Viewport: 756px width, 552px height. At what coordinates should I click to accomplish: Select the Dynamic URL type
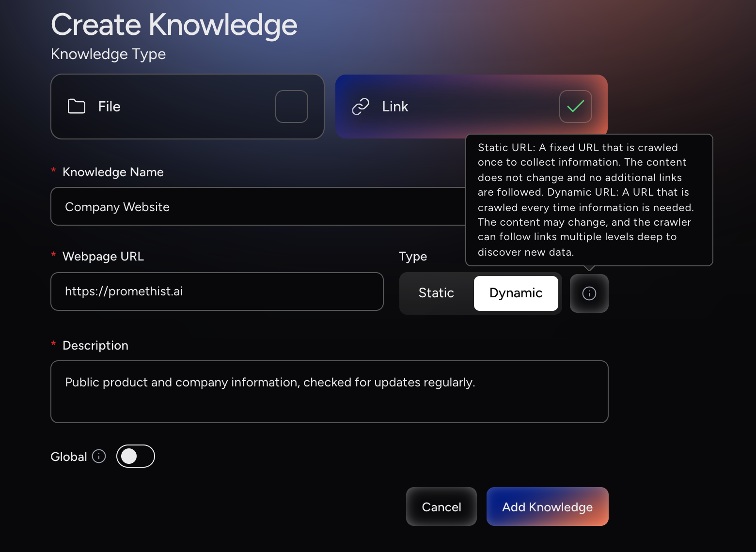click(516, 293)
